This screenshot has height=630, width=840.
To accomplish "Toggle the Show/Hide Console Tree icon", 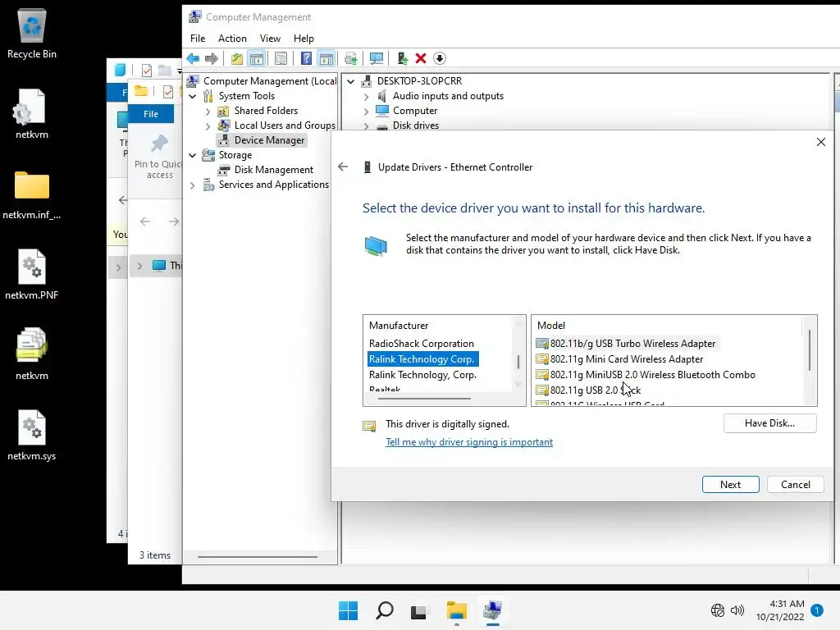I will pyautogui.click(x=257, y=58).
